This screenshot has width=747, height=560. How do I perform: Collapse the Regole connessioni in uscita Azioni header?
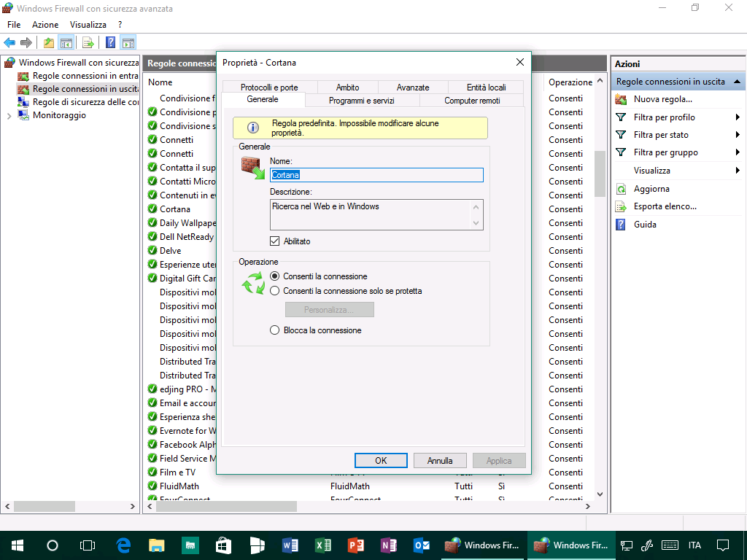(737, 82)
